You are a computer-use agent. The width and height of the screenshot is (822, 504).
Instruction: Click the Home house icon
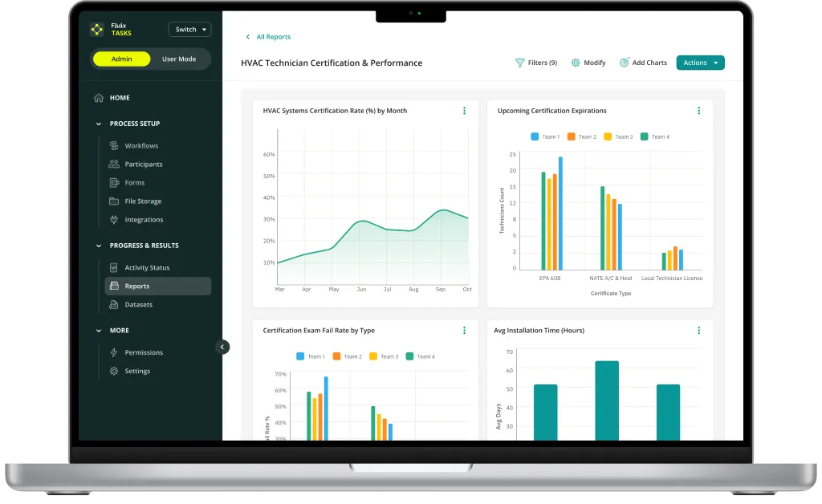99,98
